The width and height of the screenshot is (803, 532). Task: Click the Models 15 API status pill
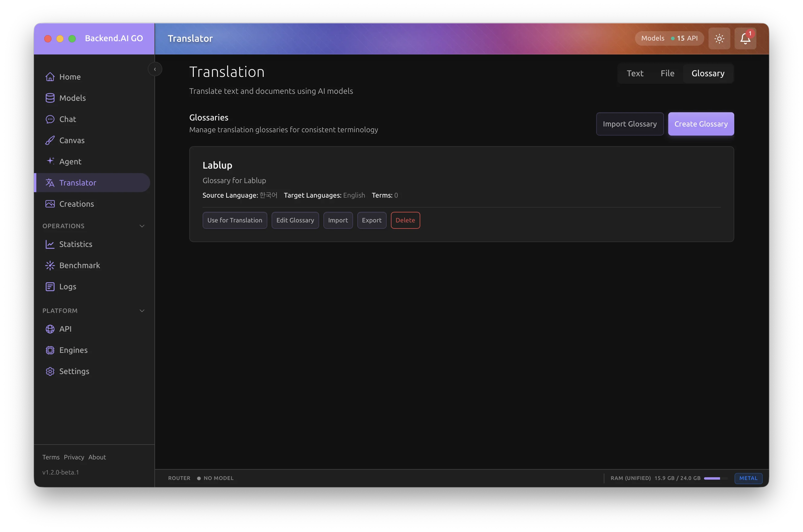[x=669, y=38]
